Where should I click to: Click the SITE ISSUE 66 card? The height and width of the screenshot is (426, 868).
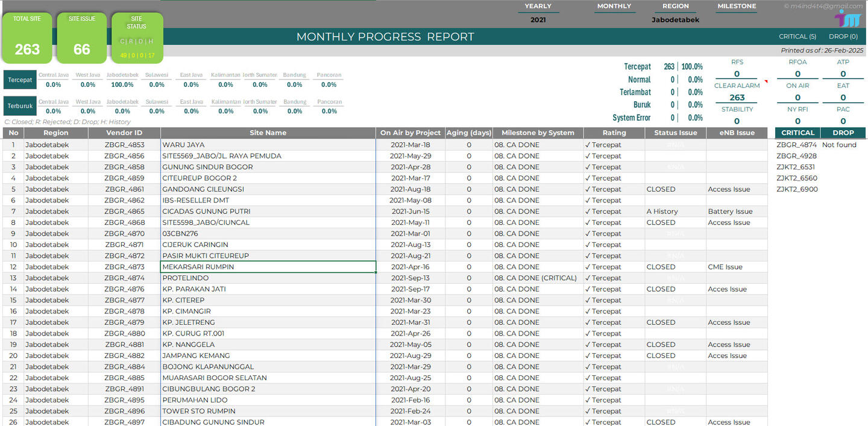click(x=82, y=38)
